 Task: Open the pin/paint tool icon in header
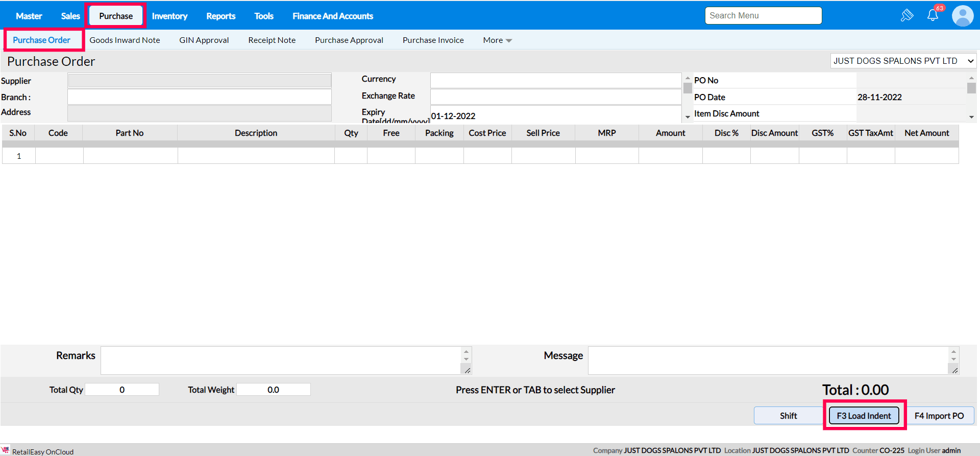[907, 15]
